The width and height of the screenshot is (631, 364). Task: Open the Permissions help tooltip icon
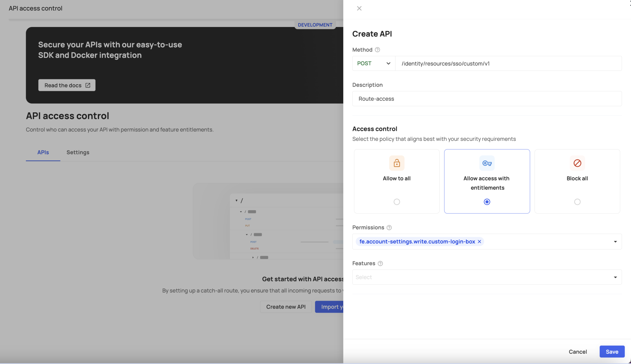coord(389,228)
